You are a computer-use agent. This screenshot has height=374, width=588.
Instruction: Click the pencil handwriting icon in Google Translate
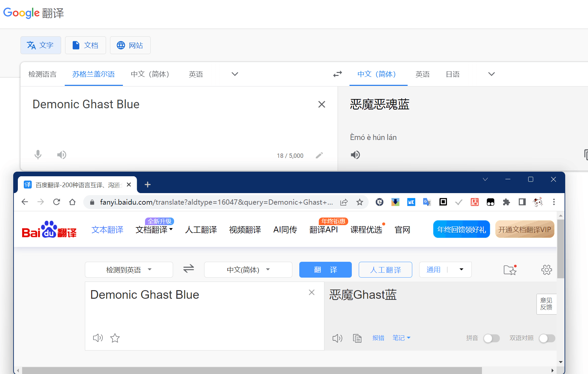(319, 155)
